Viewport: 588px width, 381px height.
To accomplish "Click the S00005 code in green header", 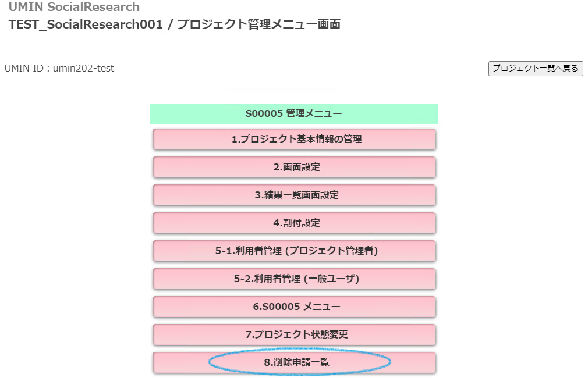I will coord(264,114).
